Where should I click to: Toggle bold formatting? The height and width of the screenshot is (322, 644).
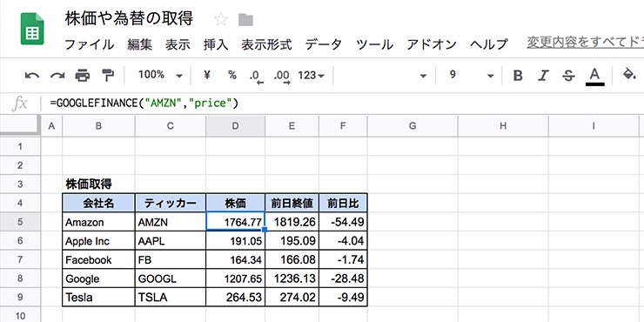(x=519, y=75)
